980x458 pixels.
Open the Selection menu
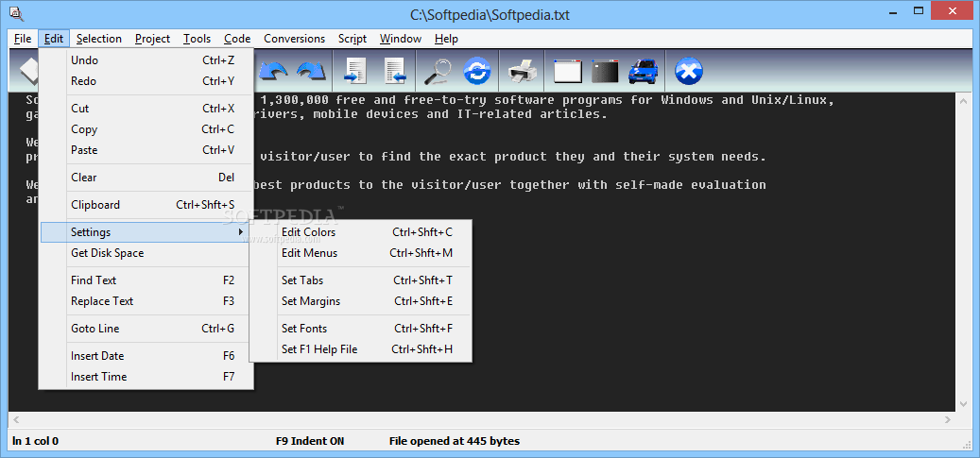(98, 39)
